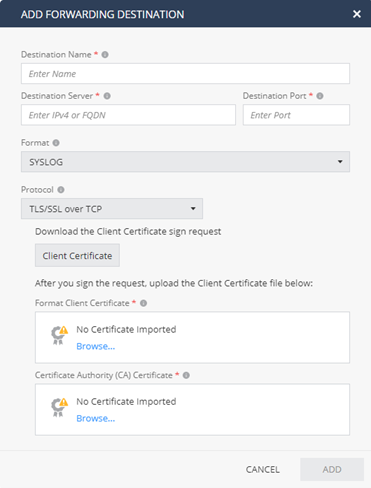This screenshot has height=488, width=371.
Task: Open the Format dropdown showing SYSLOG
Action: click(x=185, y=162)
